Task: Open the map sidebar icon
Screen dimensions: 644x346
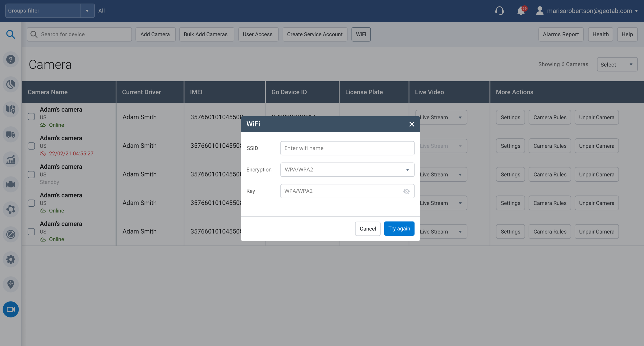Action: click(11, 109)
